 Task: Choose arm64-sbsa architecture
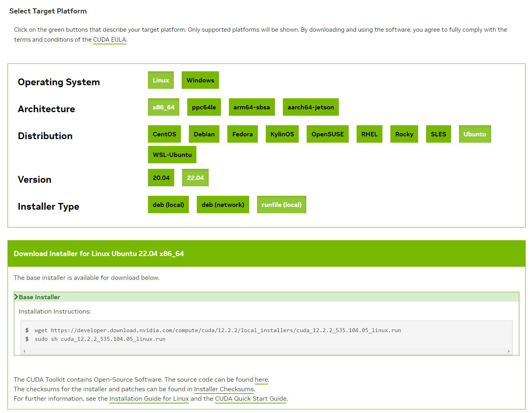click(252, 107)
